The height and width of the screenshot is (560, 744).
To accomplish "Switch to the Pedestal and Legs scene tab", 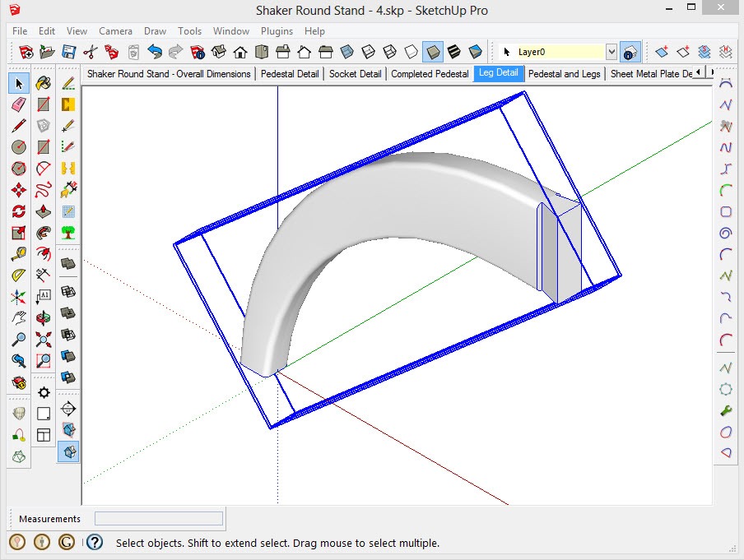I will click(565, 73).
